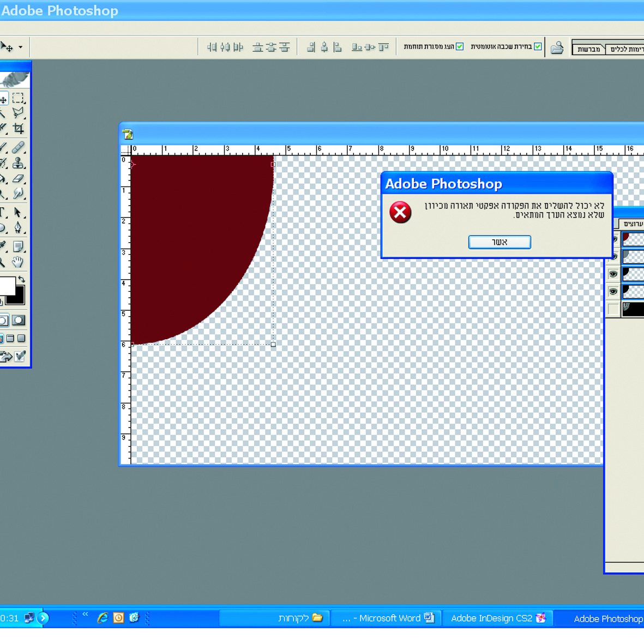Click the distribute top edges icon

click(284, 47)
